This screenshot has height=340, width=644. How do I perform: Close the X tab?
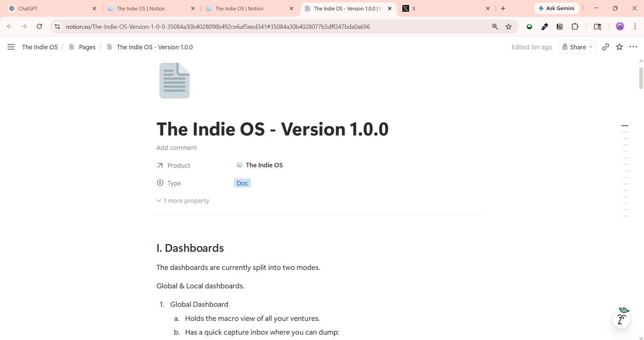point(488,9)
